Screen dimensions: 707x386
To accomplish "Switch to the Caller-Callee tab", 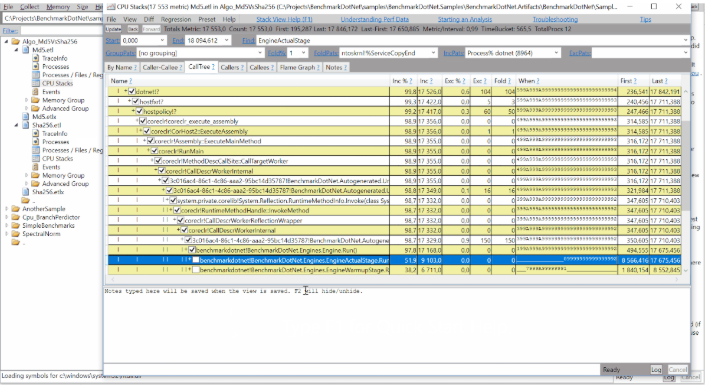I will (162, 68).
